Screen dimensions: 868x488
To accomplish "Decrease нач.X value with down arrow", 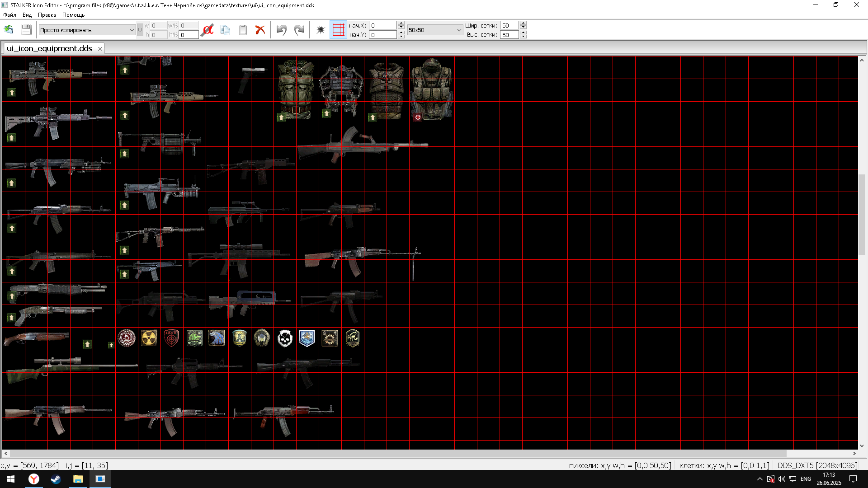I will coord(401,28).
